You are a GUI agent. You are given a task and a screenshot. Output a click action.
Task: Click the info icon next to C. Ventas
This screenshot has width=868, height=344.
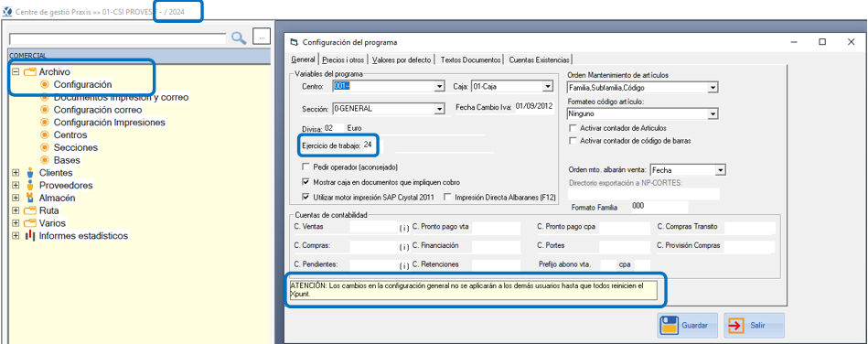click(404, 228)
